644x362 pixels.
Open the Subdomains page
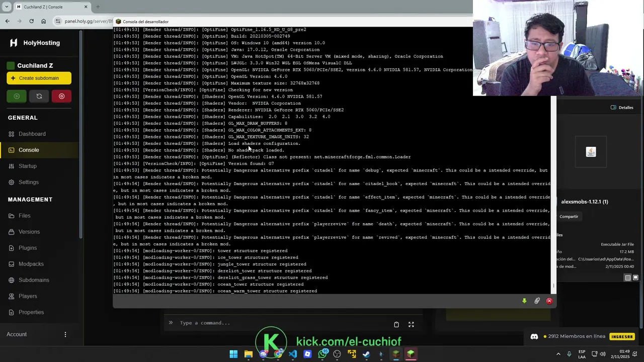[x=34, y=280]
